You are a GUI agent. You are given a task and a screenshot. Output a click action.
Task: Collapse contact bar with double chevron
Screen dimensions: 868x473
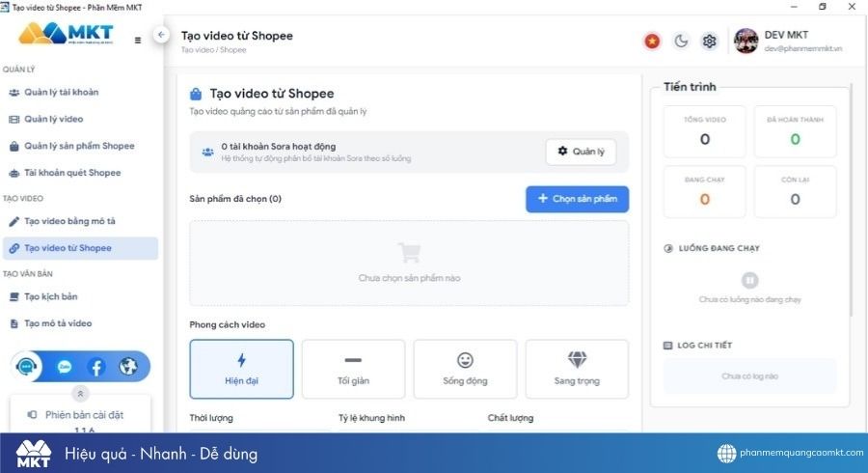click(80, 394)
